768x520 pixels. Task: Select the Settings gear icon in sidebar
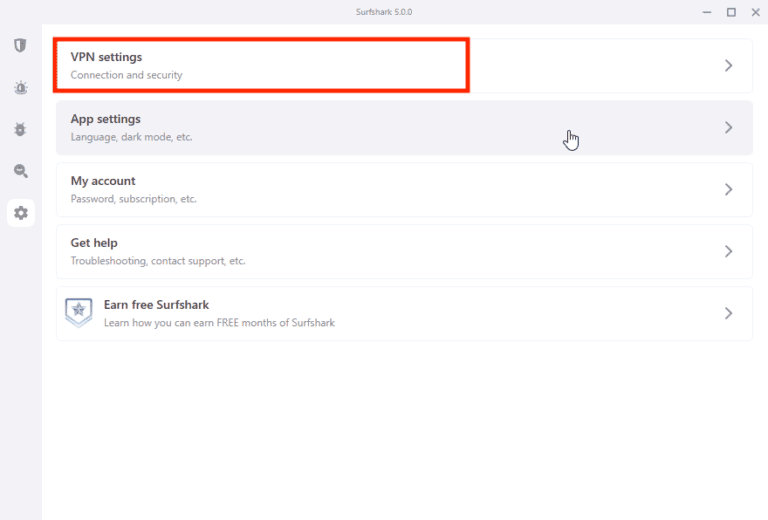click(x=20, y=213)
